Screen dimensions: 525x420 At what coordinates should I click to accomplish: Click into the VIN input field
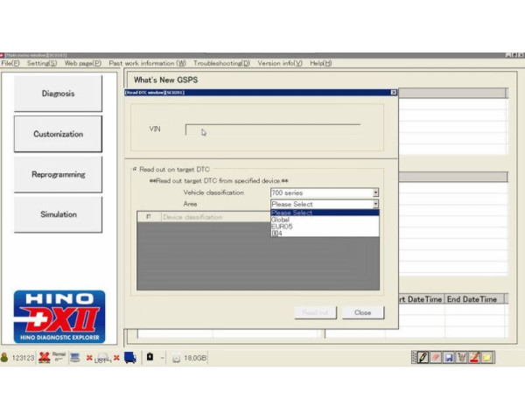point(272,129)
